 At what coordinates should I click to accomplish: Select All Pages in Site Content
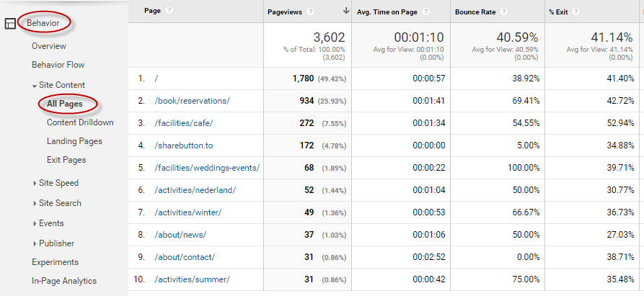(x=64, y=104)
